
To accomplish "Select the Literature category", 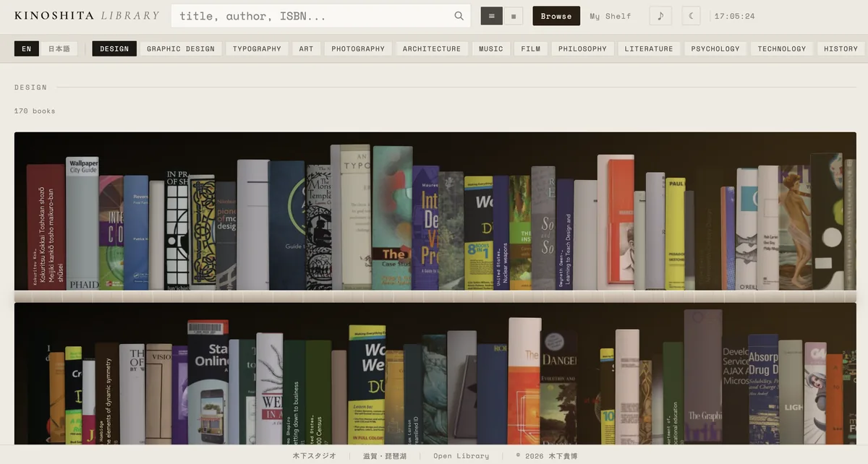I will tap(649, 48).
